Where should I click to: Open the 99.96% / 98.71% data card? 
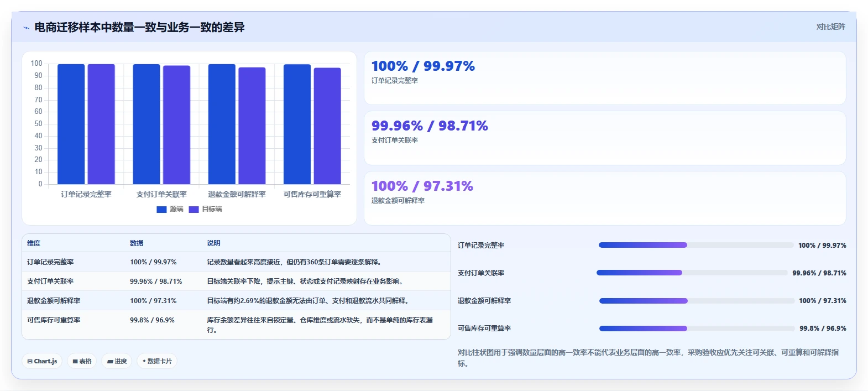[x=605, y=138]
